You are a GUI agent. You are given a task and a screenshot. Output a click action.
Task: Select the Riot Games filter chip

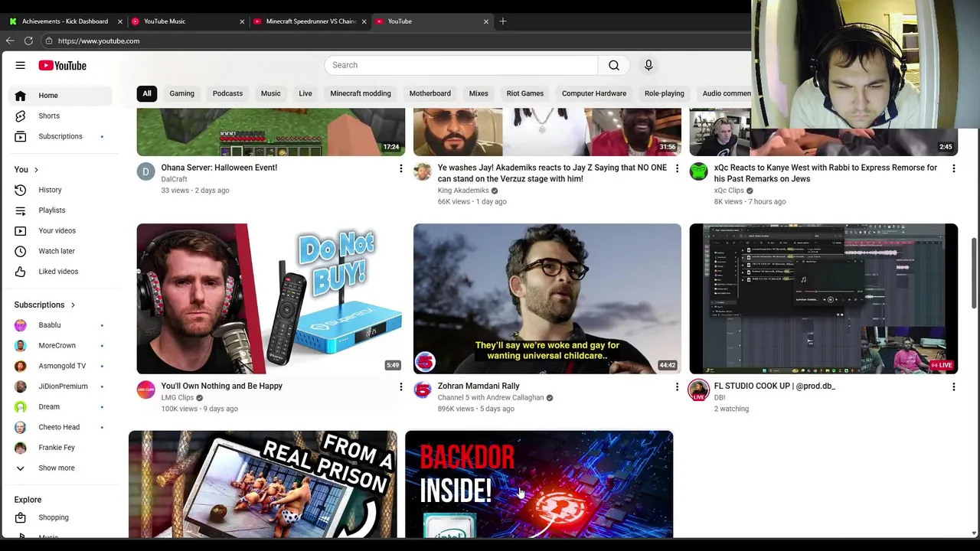(x=525, y=93)
